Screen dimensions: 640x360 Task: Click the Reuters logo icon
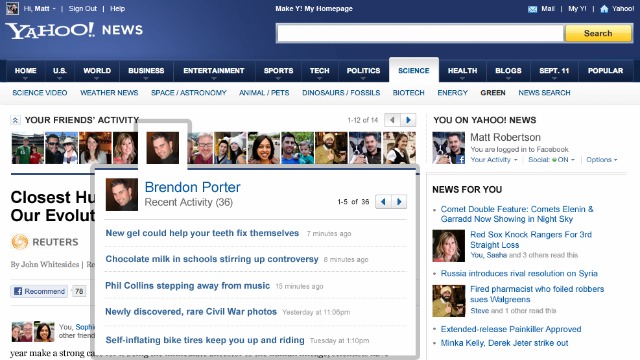pyautogui.click(x=20, y=242)
